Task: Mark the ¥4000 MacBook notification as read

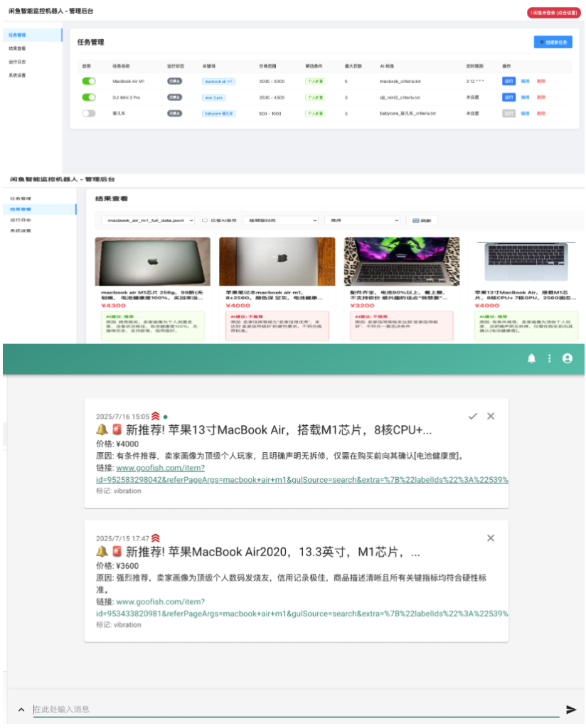Action: 473,416
